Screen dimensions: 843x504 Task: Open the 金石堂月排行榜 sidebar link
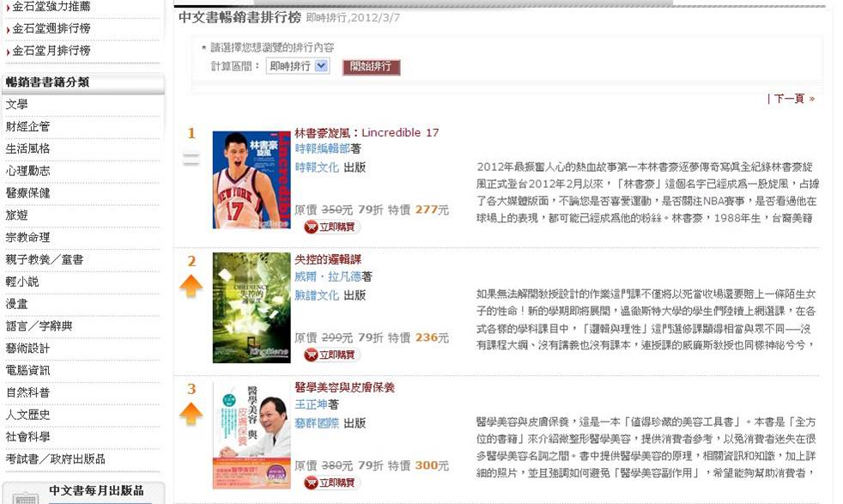pos(51,51)
